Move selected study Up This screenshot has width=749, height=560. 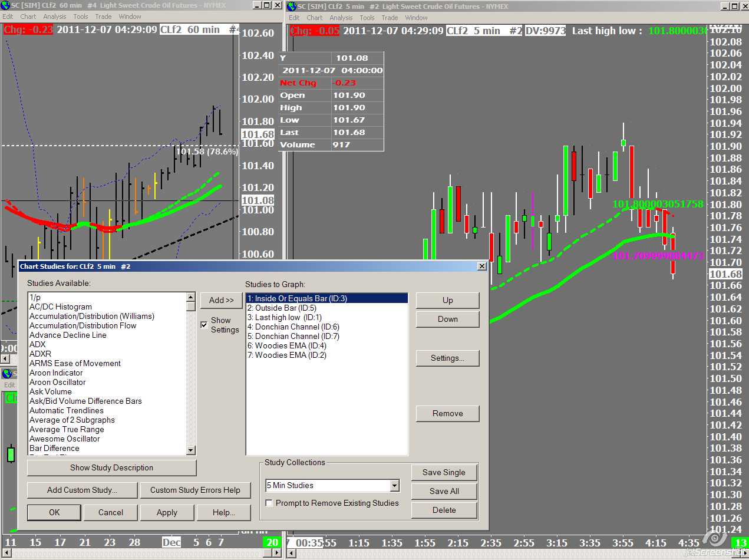tap(448, 300)
